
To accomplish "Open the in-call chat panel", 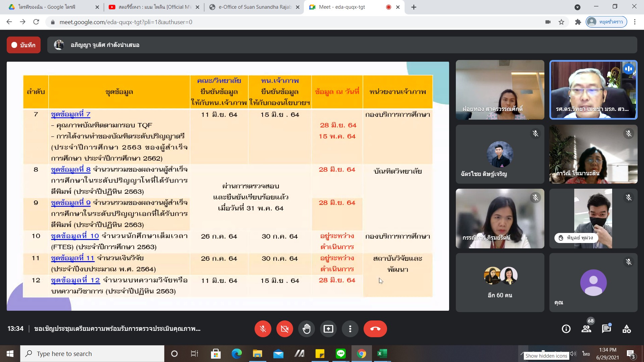I will point(606,329).
